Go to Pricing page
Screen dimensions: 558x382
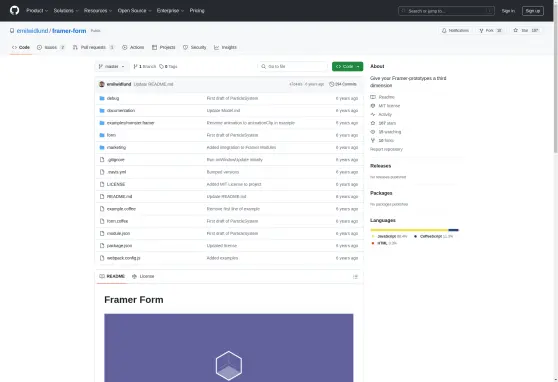197,11
